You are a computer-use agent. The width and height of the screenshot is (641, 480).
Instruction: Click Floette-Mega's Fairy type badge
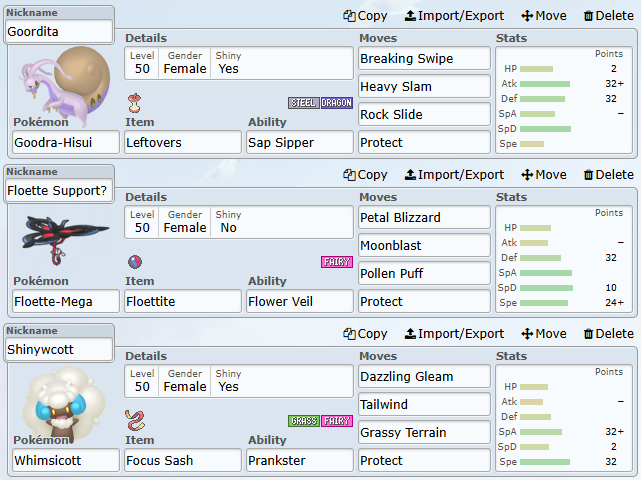tap(336, 262)
